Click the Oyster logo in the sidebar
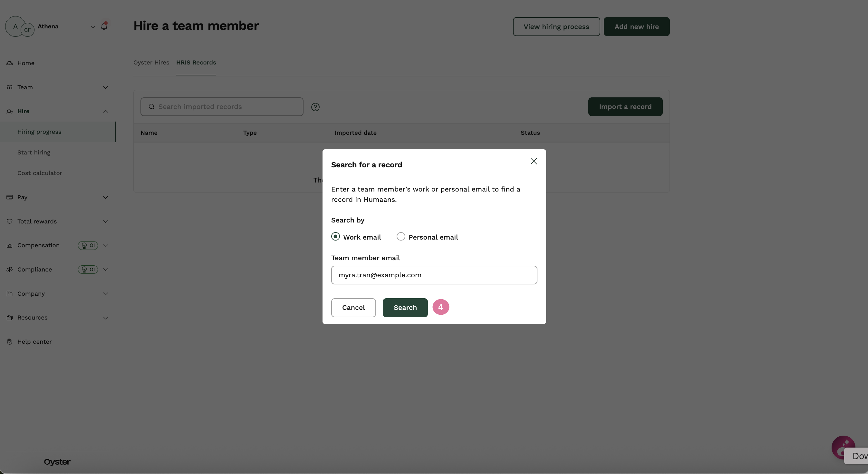This screenshot has height=474, width=868. (57, 462)
